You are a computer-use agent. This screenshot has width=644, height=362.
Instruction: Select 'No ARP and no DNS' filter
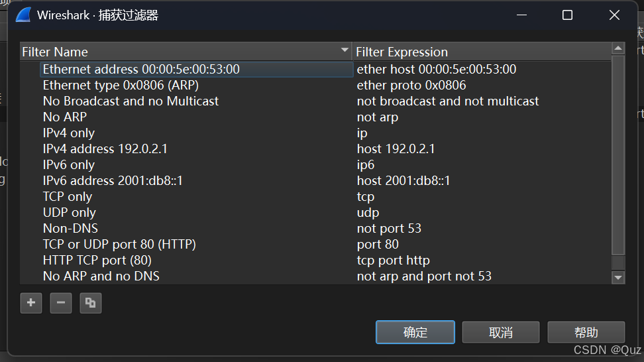tap(101, 276)
